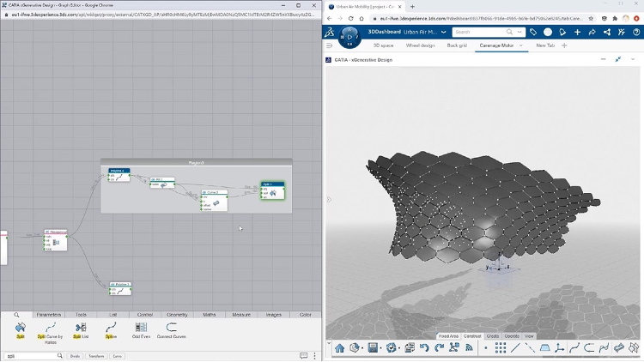
Task: Click the Undo icon in action bar
Action: 424,348
